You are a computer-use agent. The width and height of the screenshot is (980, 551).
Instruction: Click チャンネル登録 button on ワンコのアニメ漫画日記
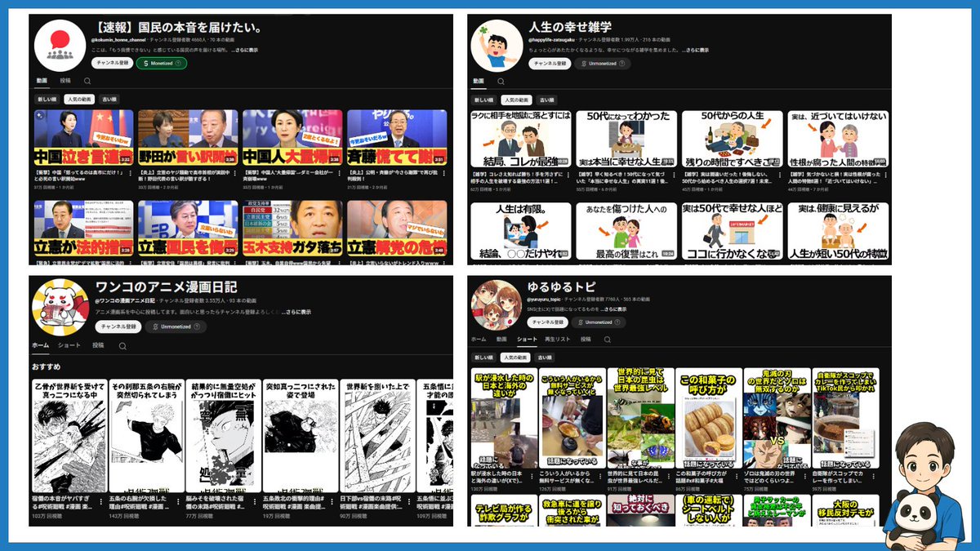(x=118, y=327)
